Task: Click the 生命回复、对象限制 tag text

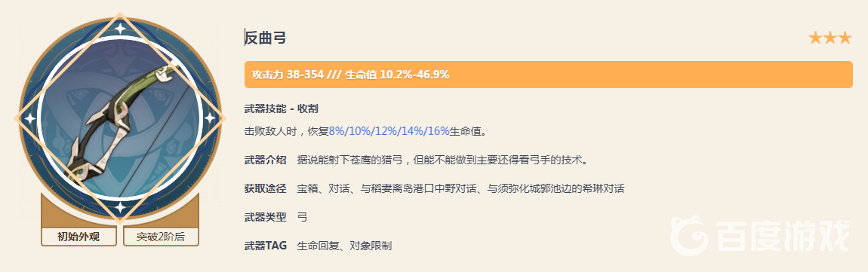Action: tap(344, 246)
